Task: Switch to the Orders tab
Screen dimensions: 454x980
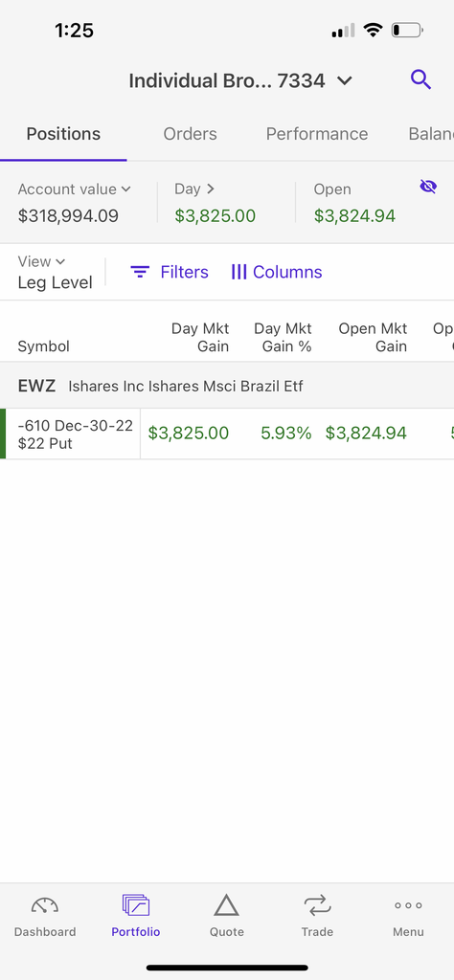Action: tap(190, 134)
